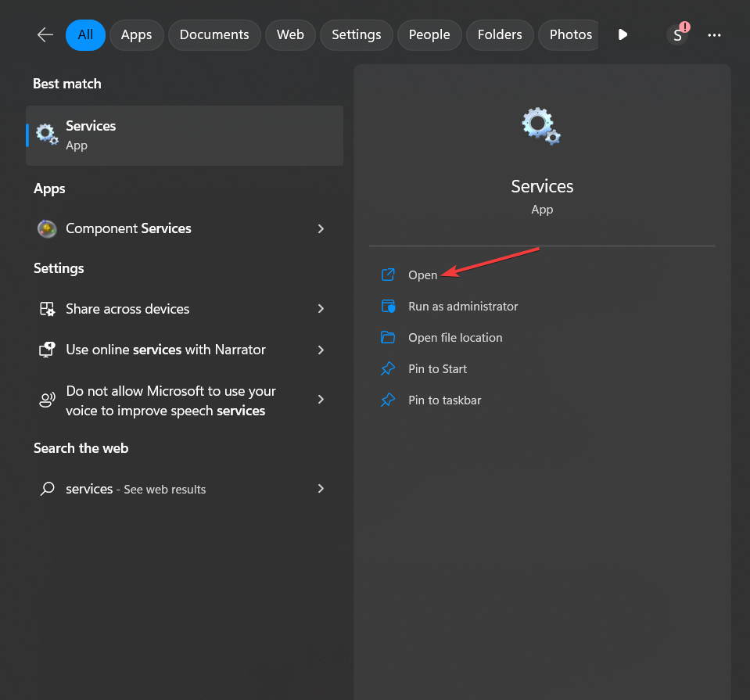The width and height of the screenshot is (750, 700).
Task: Choose Run as administrator
Action: point(463,307)
